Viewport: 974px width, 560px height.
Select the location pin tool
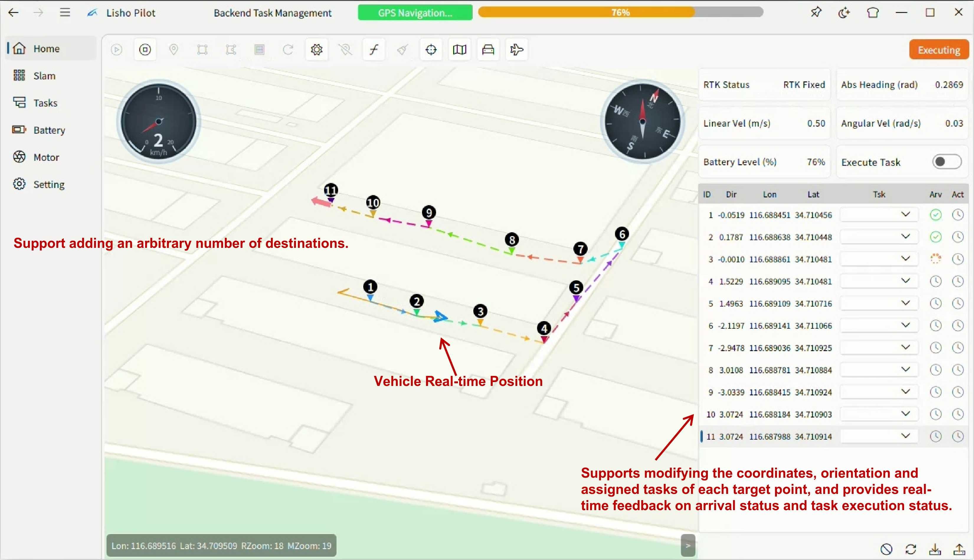tap(174, 50)
